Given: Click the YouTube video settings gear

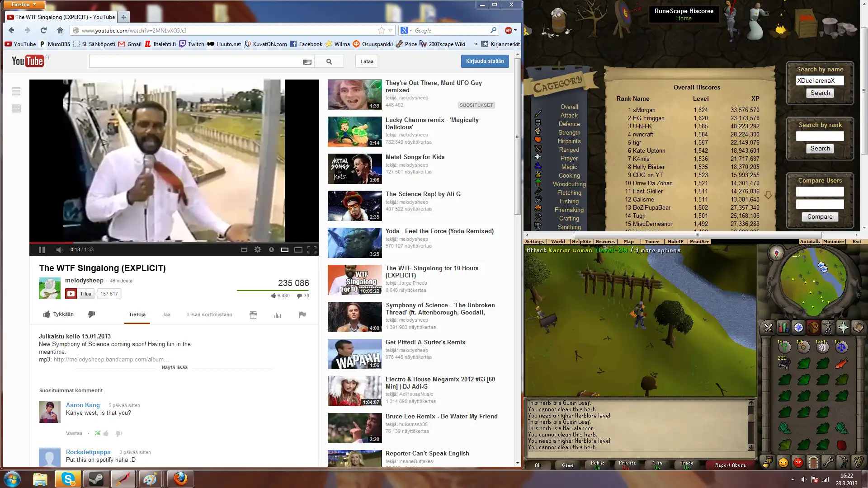Looking at the screenshot, I should pyautogui.click(x=258, y=249).
